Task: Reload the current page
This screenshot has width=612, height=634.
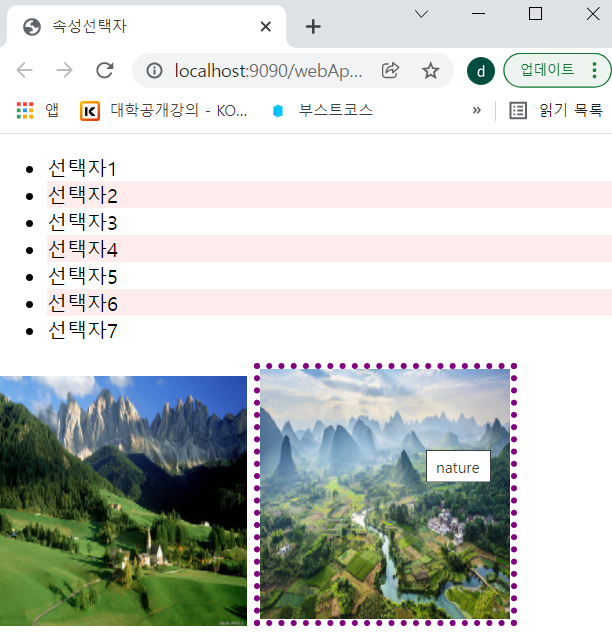Action: click(105, 71)
